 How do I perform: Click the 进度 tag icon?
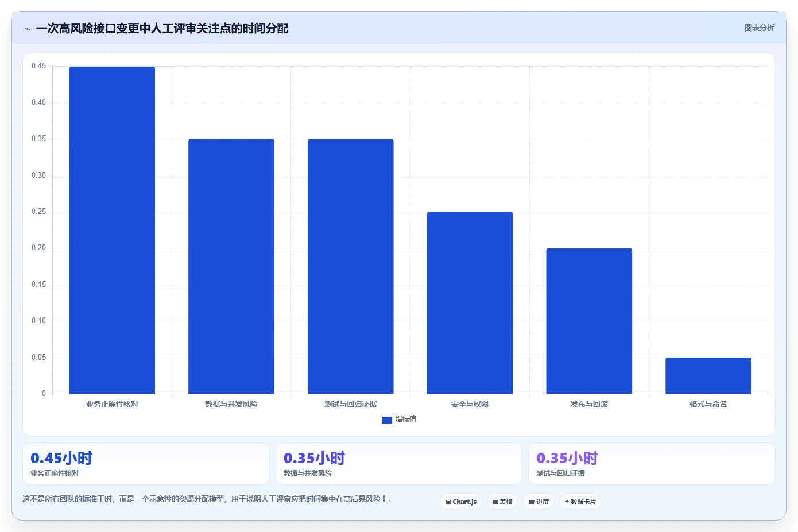tap(532, 502)
